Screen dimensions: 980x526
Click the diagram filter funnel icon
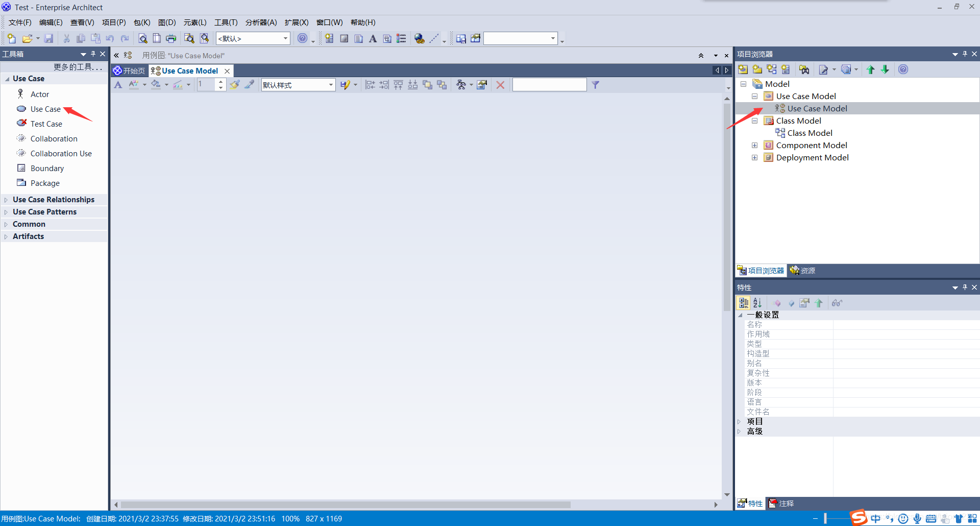point(595,85)
